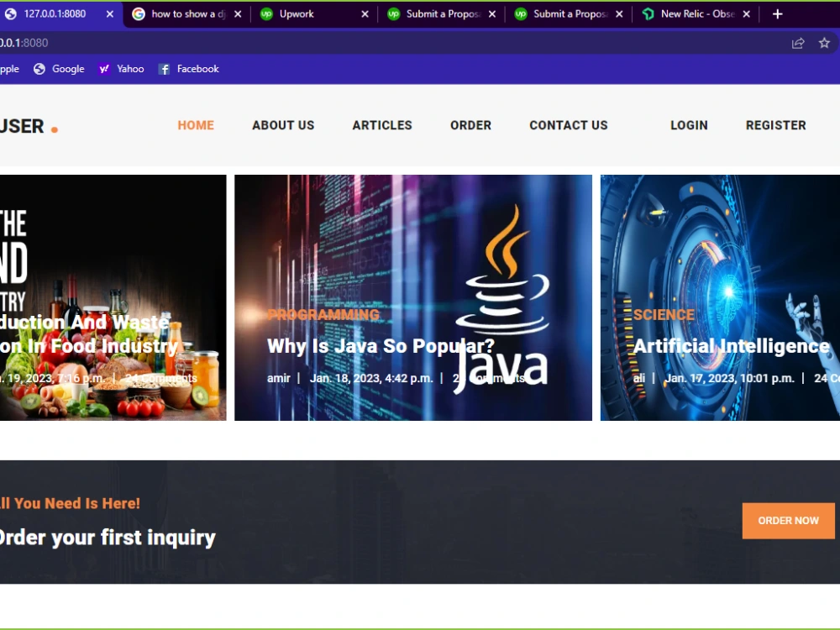Close the 'how to show a dj' tab
This screenshot has height=630, width=840.
pos(238,14)
